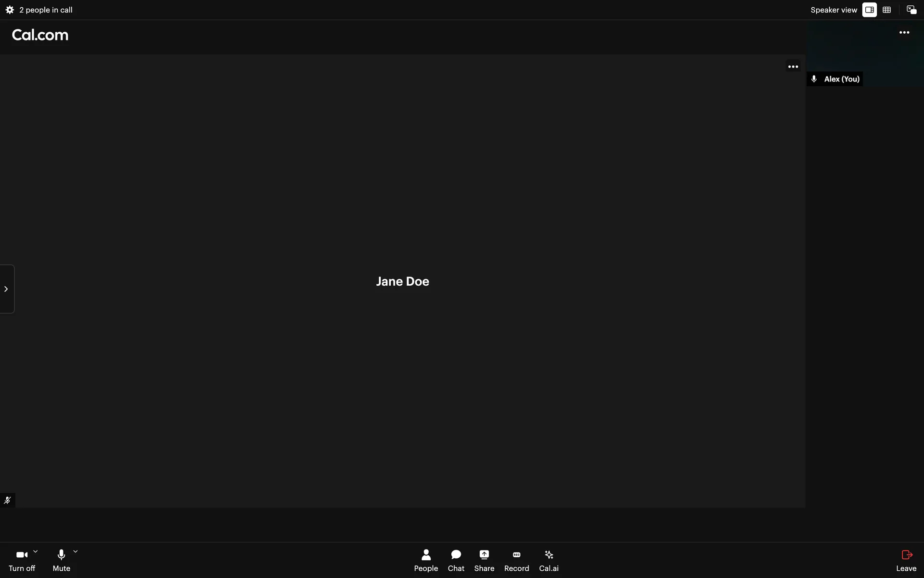Share your screen
924x578 pixels.
pos(484,560)
